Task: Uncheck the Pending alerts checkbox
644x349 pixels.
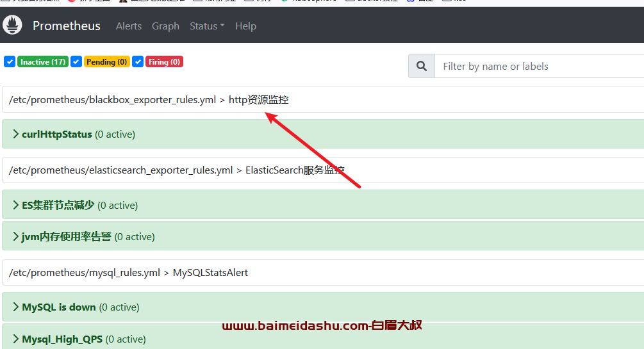Action: pyautogui.click(x=76, y=62)
